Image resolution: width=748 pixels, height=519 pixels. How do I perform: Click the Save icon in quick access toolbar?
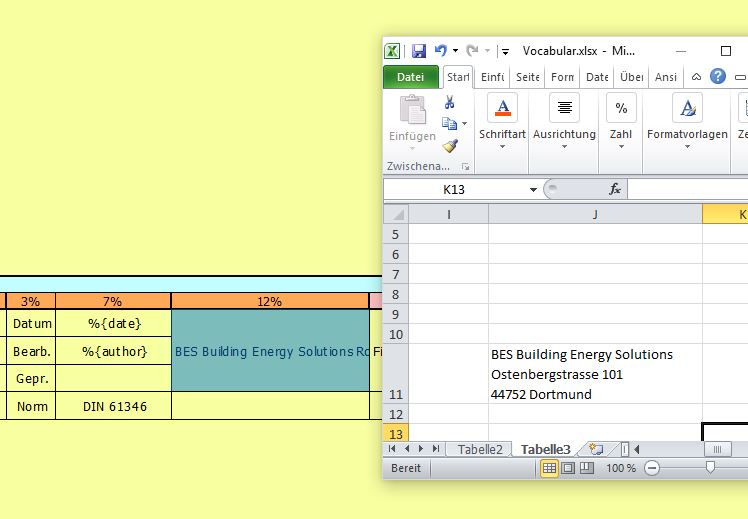pos(419,50)
